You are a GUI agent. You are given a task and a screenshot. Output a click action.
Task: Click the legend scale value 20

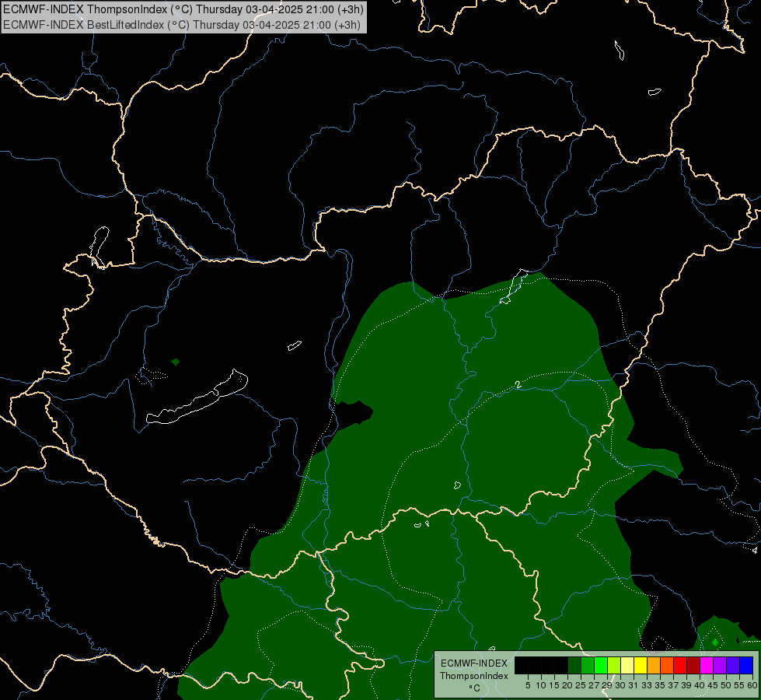click(568, 685)
